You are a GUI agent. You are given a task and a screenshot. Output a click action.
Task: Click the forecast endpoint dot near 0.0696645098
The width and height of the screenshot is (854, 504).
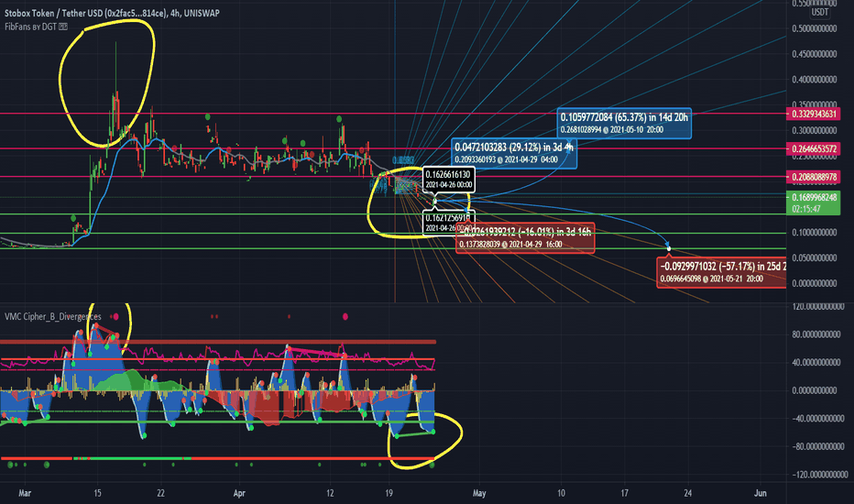tap(669, 249)
